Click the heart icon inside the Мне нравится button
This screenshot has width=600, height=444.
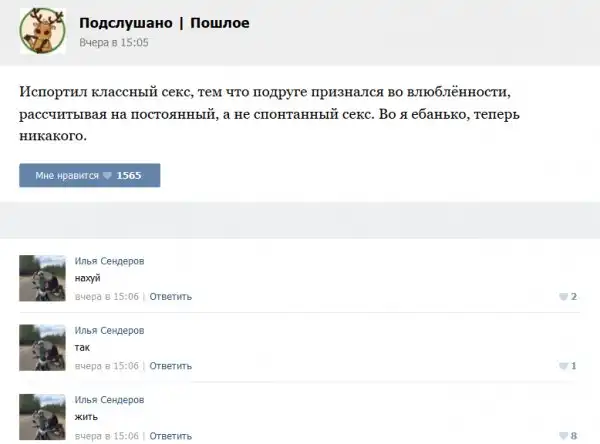coord(108,176)
